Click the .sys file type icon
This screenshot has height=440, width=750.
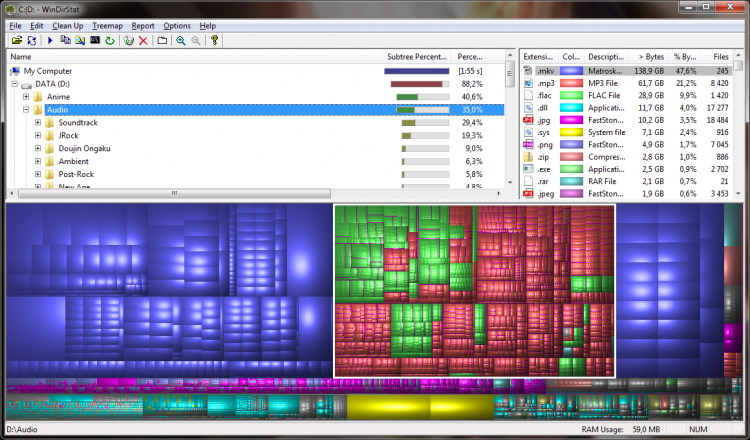tap(528, 132)
